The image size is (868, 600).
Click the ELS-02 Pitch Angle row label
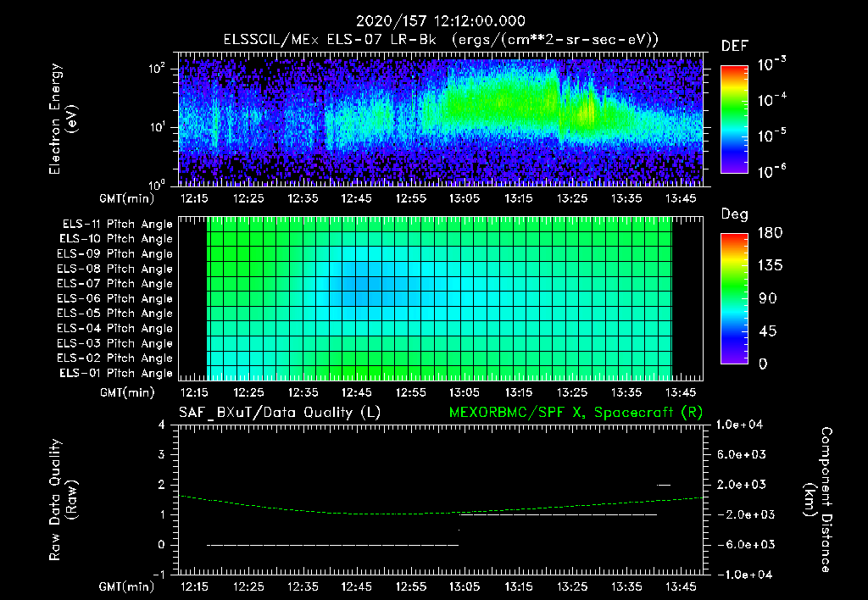(x=115, y=358)
